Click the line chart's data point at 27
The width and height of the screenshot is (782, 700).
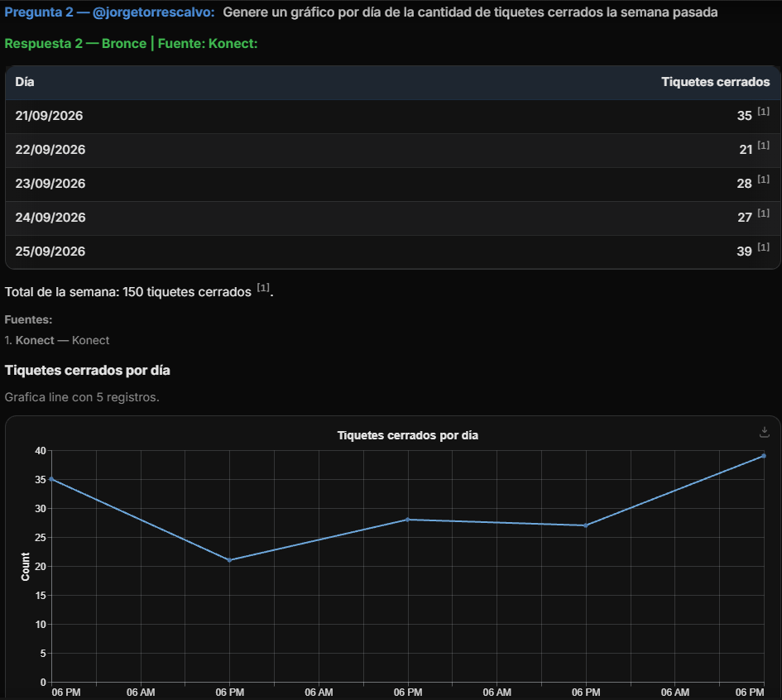click(x=586, y=525)
